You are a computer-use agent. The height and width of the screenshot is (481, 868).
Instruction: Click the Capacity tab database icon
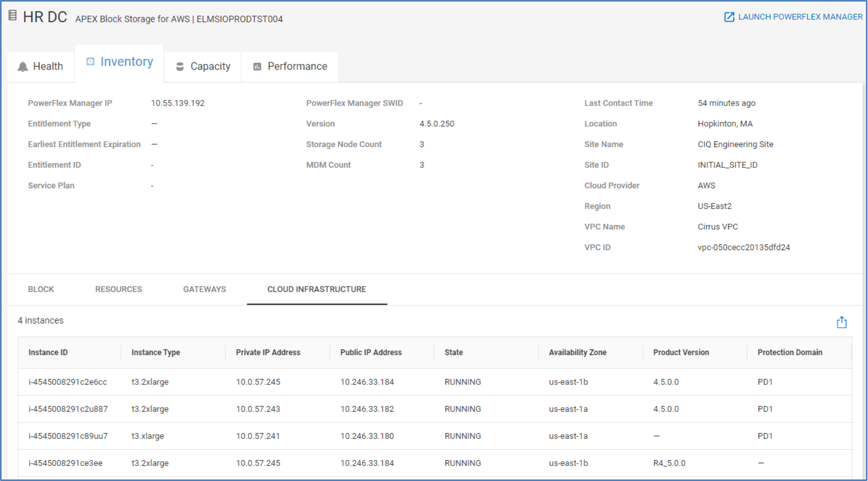point(180,67)
